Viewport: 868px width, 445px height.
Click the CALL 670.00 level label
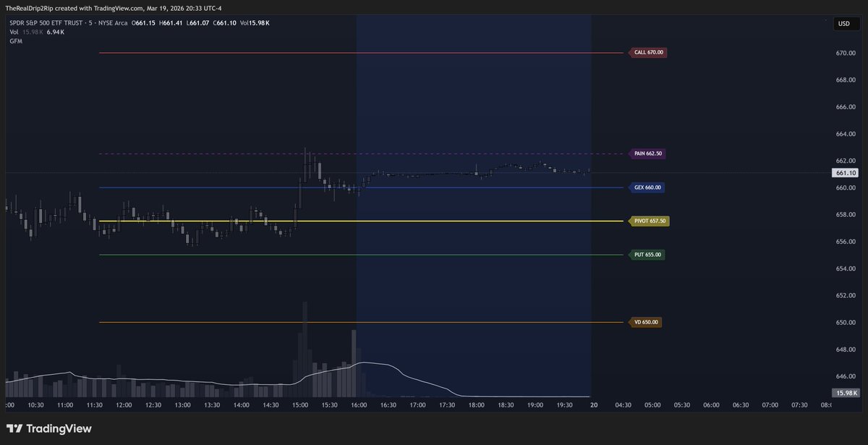point(648,53)
